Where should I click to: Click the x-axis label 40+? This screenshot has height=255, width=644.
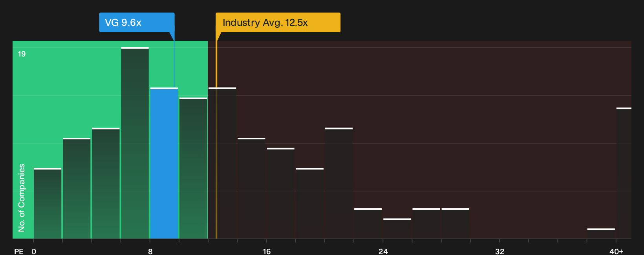tap(617, 251)
